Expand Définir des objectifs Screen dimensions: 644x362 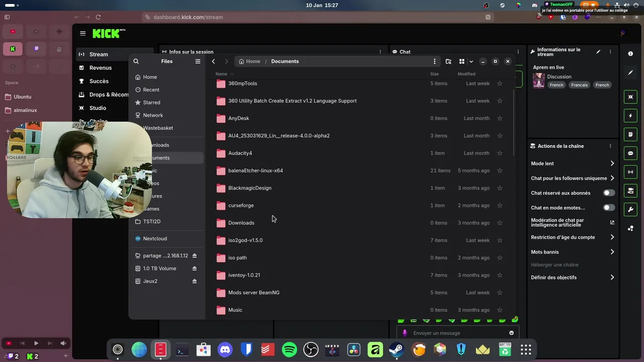click(612, 278)
